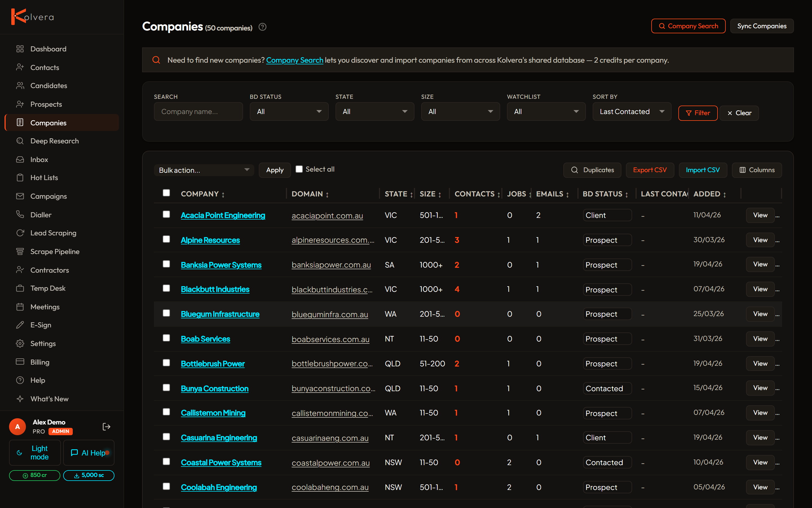
Task: Click the Temp Desk briefcase icon
Action: [20, 288]
